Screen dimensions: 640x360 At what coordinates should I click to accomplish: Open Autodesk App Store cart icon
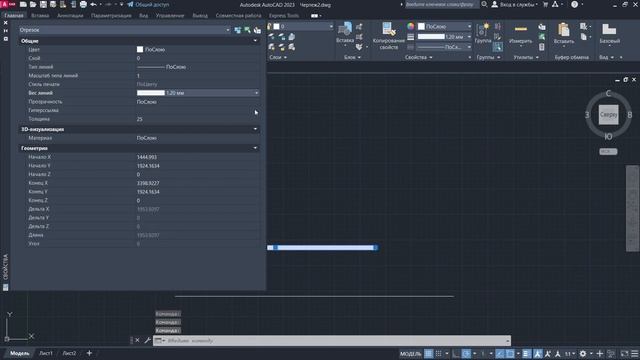[545, 4]
